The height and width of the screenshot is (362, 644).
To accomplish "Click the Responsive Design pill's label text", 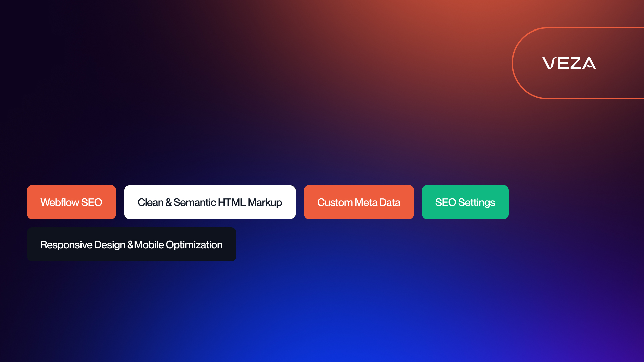I will (131, 245).
